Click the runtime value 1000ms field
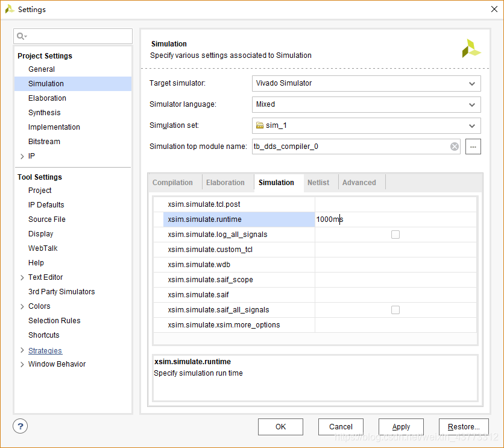This screenshot has height=448, width=504. 395,219
